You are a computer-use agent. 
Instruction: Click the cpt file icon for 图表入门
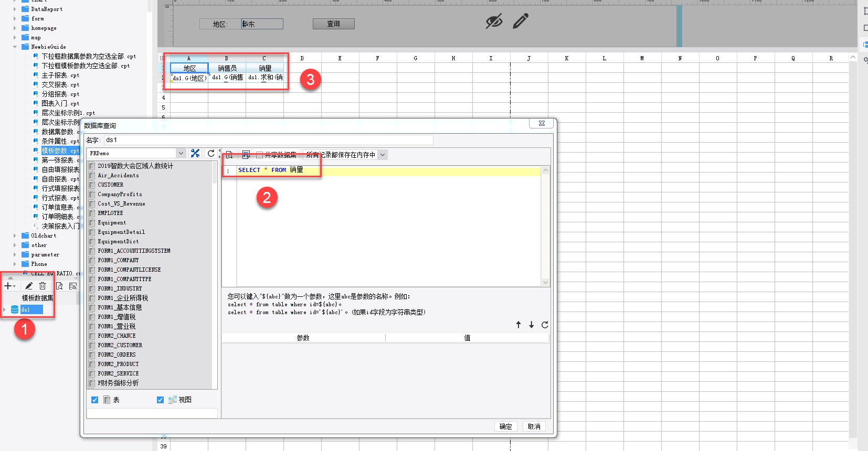[x=36, y=103]
